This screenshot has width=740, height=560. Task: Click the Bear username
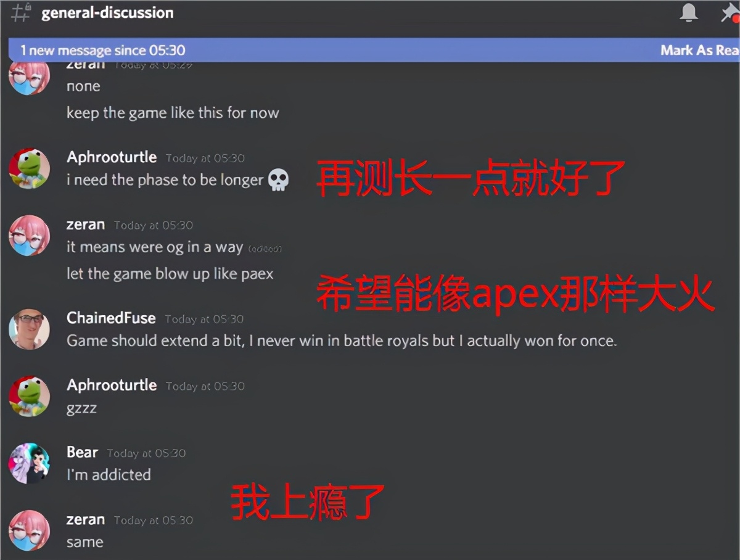82,453
